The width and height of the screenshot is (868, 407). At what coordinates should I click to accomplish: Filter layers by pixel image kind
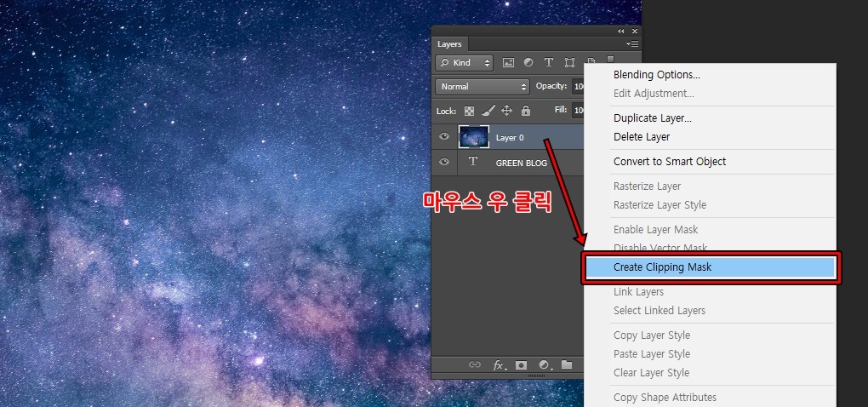[508, 62]
